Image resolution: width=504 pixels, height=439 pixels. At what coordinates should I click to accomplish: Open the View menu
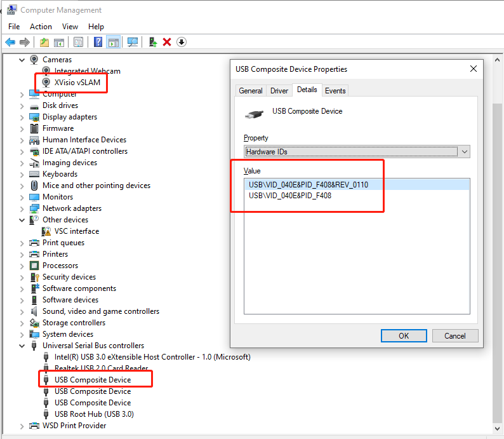70,27
